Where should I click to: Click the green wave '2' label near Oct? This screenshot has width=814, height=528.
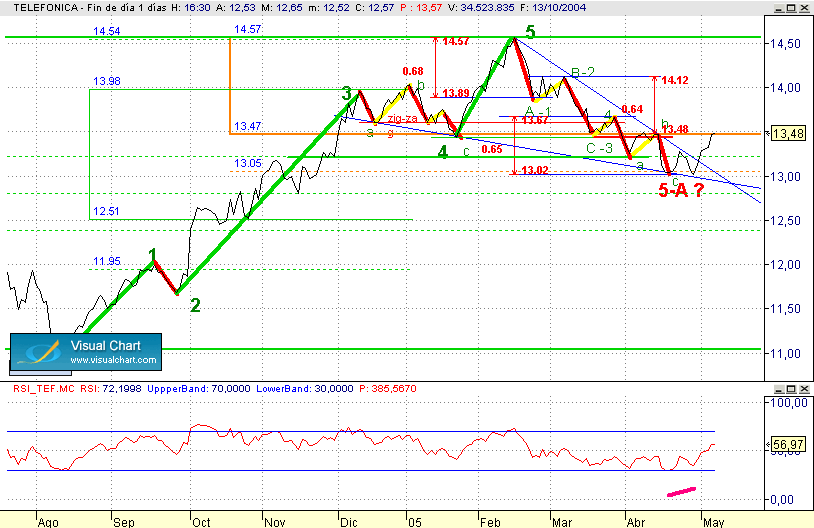[195, 305]
